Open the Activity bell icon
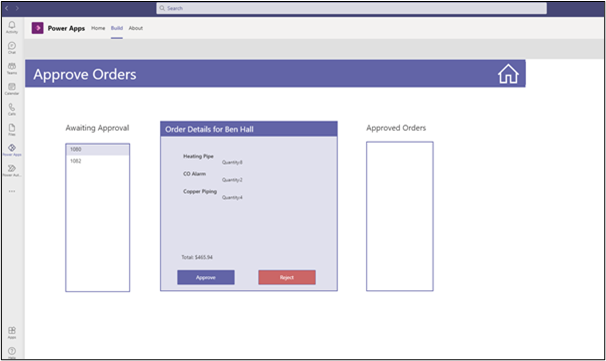Image resolution: width=606 pixels, height=361 pixels. [x=12, y=26]
